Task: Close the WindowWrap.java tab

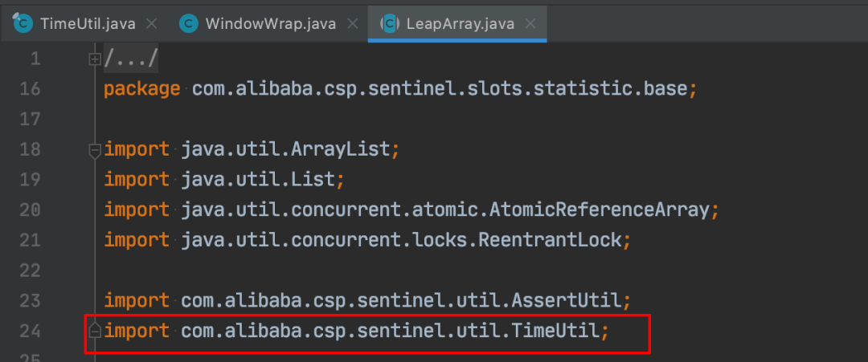Action: [351, 24]
